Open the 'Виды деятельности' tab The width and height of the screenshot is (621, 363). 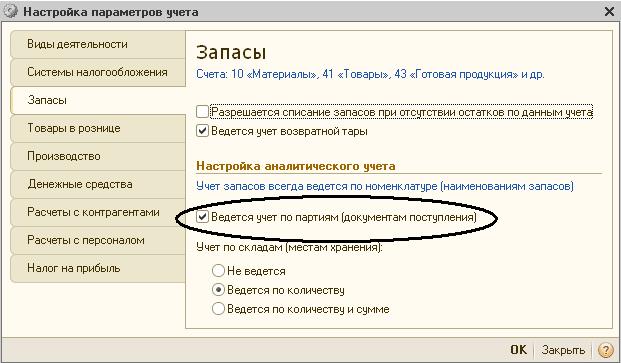pyautogui.click(x=98, y=44)
